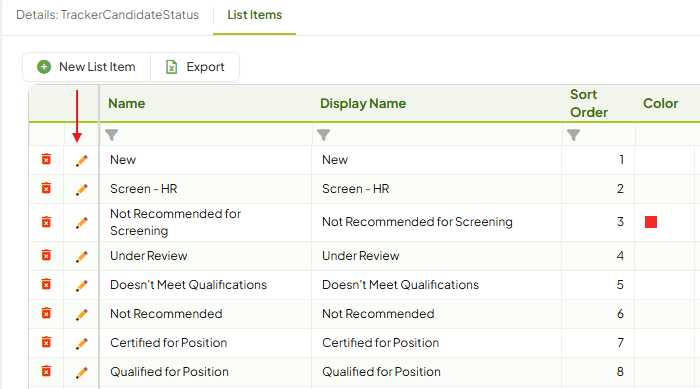Click sort order value 3
This screenshot has height=389, width=700.
(x=620, y=222)
